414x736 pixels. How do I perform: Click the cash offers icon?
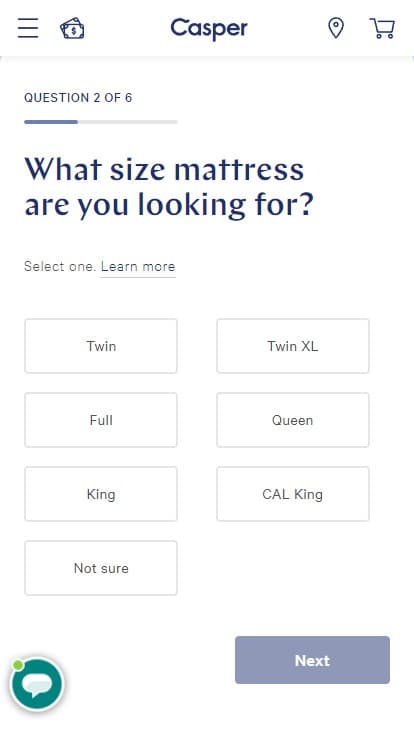[72, 28]
